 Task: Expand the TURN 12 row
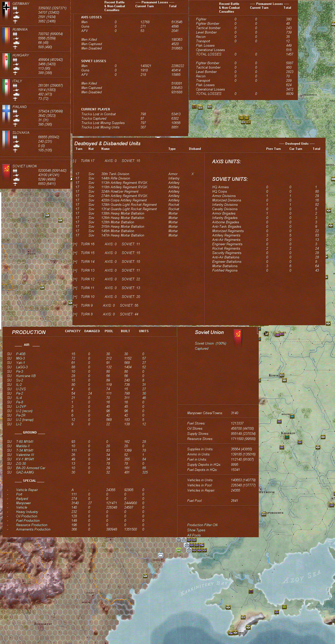click(75, 279)
